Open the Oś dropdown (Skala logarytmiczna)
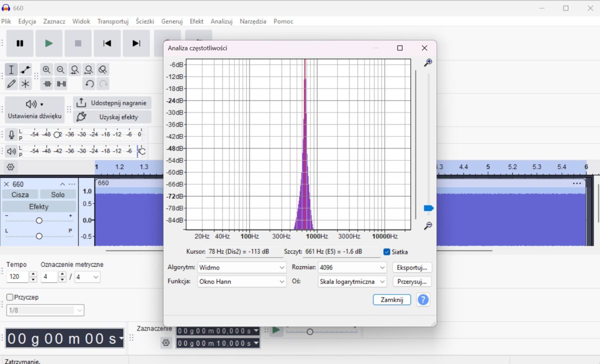The image size is (600, 364). pyautogui.click(x=352, y=281)
